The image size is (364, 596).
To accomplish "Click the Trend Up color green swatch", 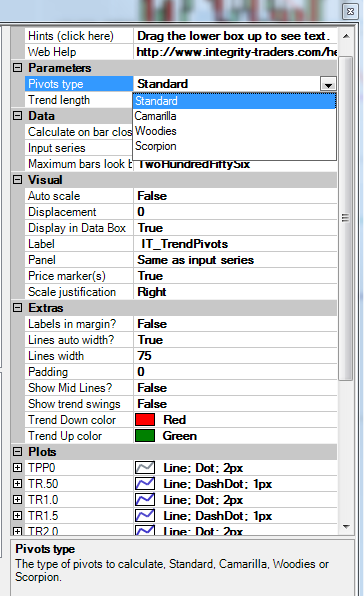I will pos(145,436).
